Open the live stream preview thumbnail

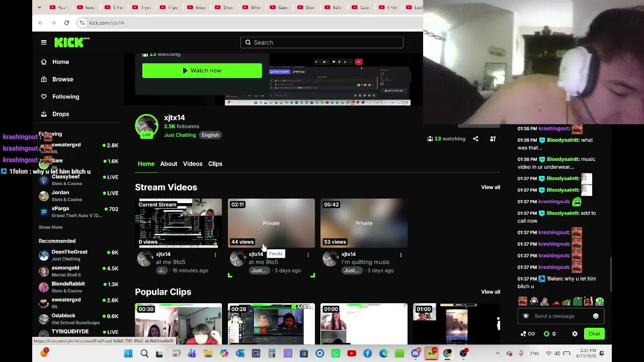pyautogui.click(x=317, y=79)
